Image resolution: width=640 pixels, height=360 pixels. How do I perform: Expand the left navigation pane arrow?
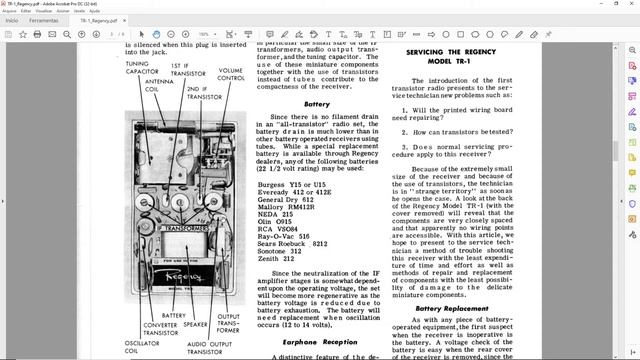(3, 201)
